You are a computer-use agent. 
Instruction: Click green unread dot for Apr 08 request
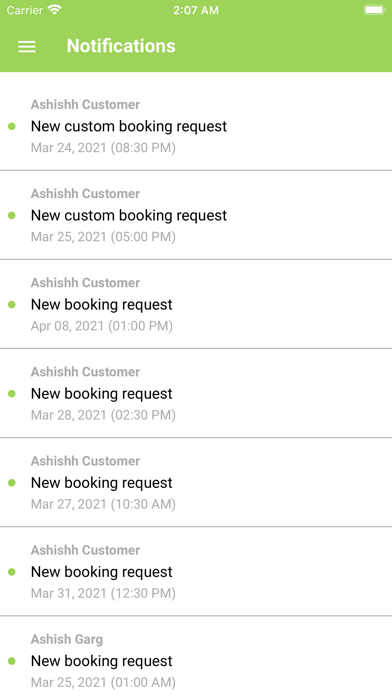12,304
